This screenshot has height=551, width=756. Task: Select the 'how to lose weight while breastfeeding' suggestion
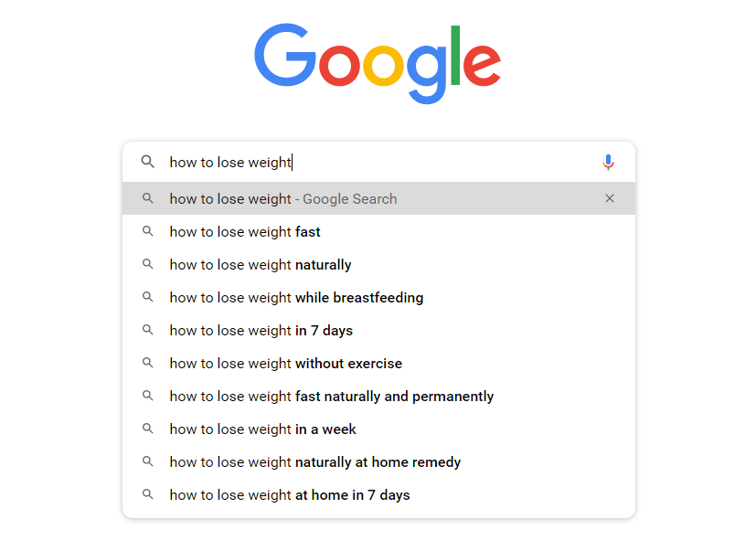point(378,298)
